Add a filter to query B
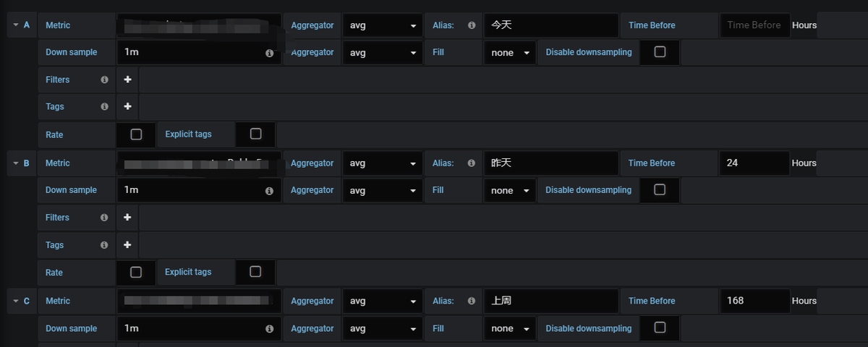Screen dimensions: 868x347 pyautogui.click(x=127, y=218)
